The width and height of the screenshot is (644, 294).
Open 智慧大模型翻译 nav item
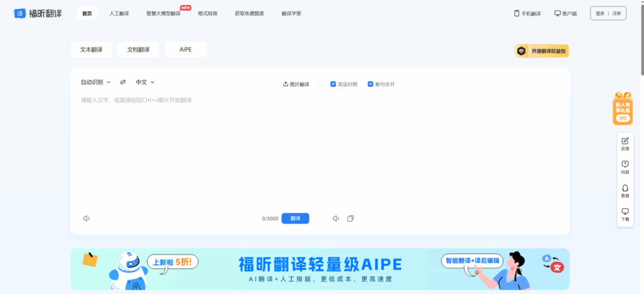(x=164, y=13)
